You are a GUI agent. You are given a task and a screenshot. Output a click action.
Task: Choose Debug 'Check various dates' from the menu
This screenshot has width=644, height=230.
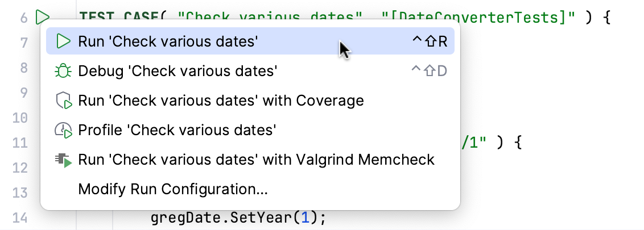coord(177,71)
